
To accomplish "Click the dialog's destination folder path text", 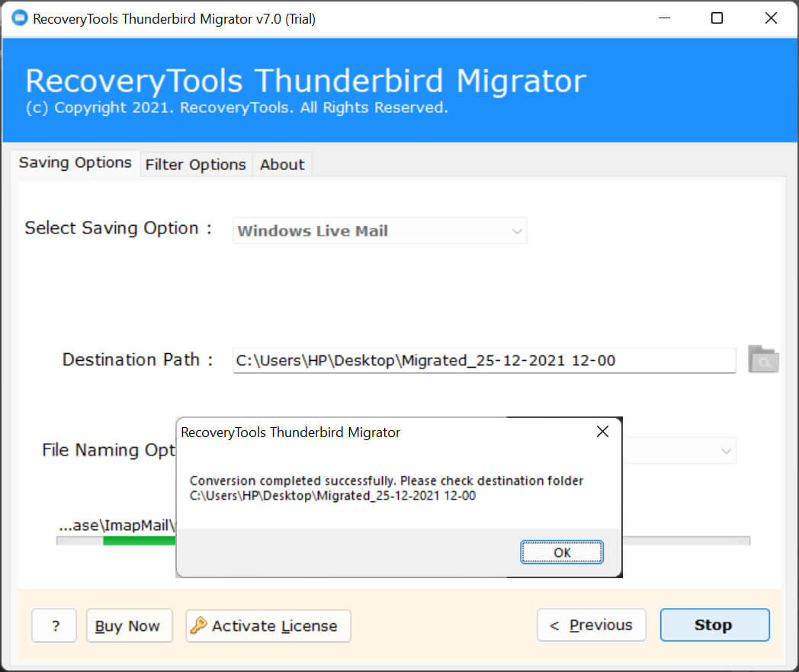I will pyautogui.click(x=332, y=496).
